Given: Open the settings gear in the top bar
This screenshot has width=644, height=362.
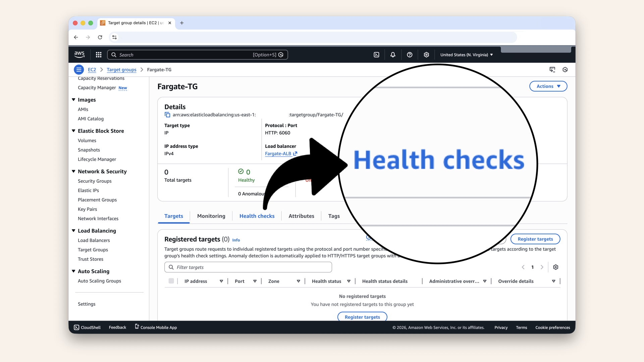Looking at the screenshot, I should [426, 55].
